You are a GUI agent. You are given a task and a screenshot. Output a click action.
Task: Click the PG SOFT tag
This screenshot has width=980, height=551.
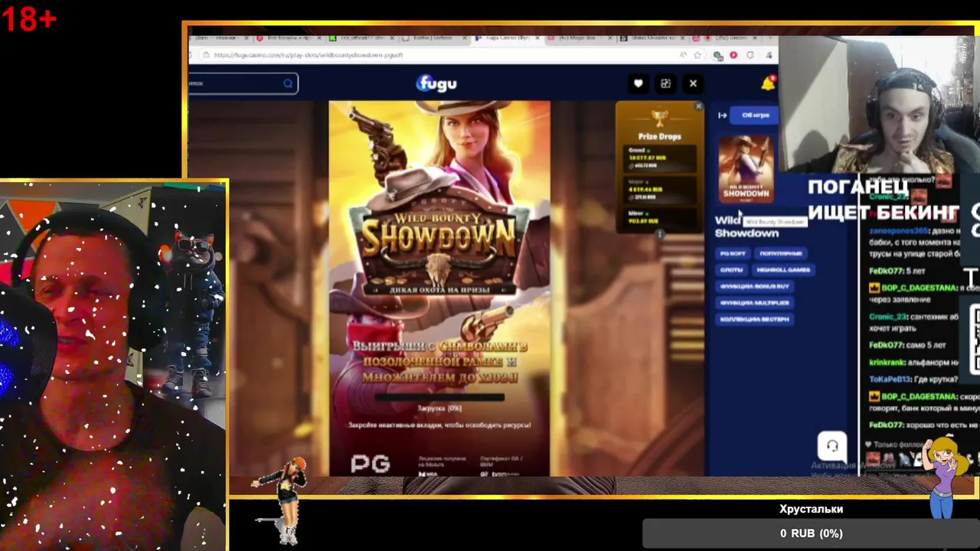[732, 253]
